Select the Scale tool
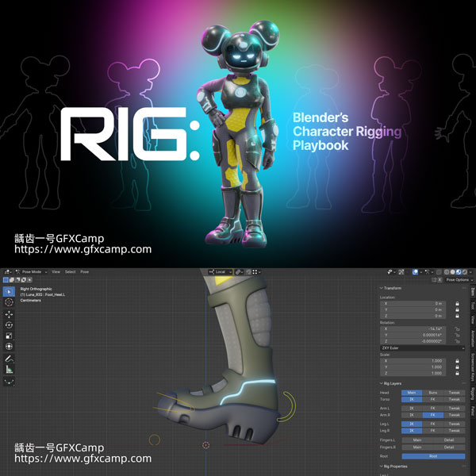The image size is (476, 476). coord(9,336)
